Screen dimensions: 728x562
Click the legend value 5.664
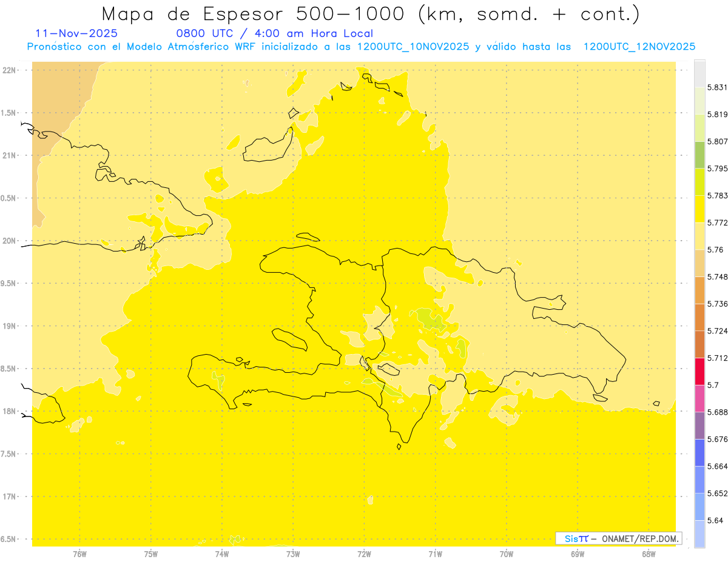pos(717,466)
